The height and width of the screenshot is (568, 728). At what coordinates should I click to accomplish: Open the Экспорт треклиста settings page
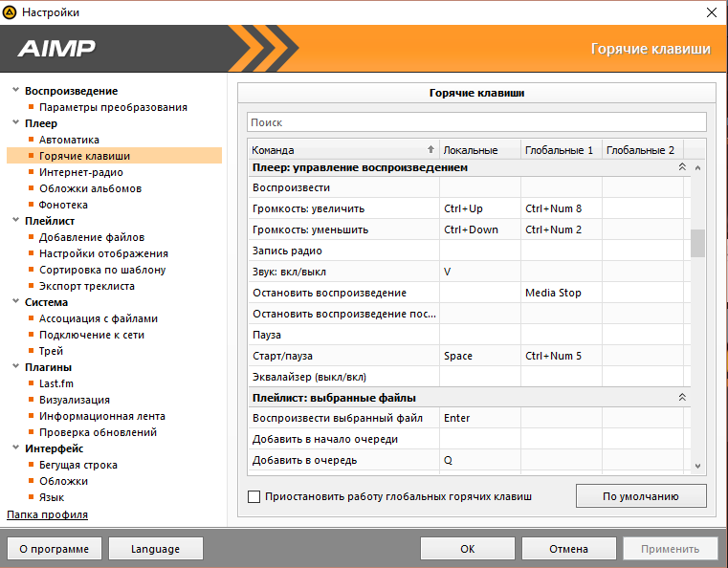pyautogui.click(x=87, y=286)
